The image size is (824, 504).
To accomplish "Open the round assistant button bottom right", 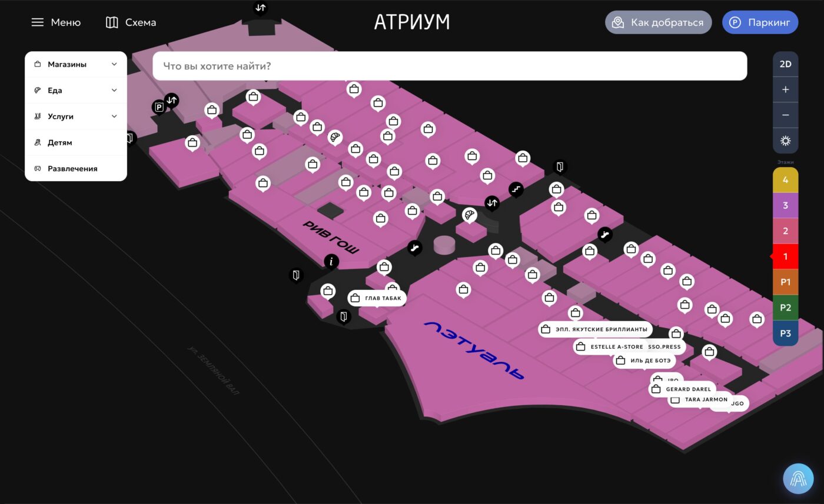I will coord(798,478).
